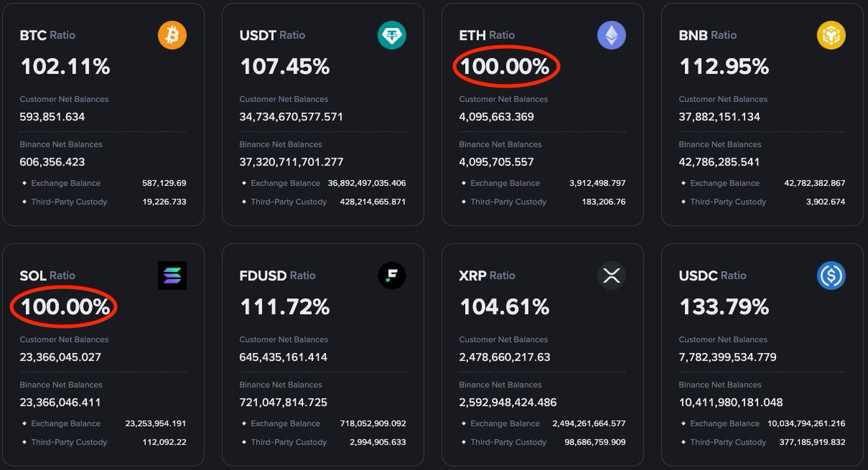Viewport: 868px width, 470px height.
Task: Click the XRP logo icon
Action: tap(611, 275)
